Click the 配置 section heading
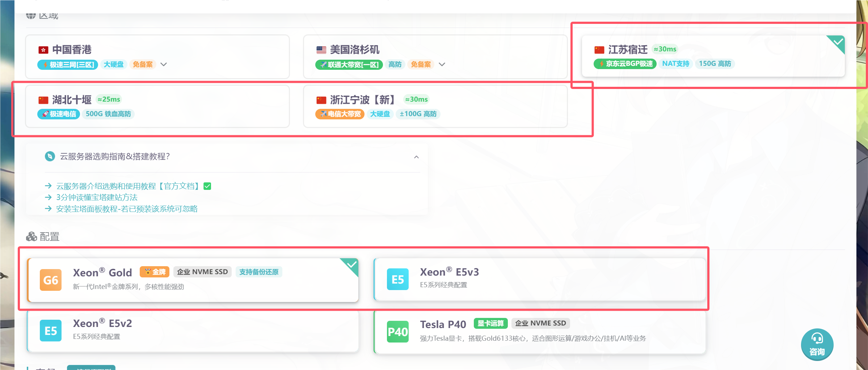Screen dimensions: 868x370 click(x=49, y=237)
